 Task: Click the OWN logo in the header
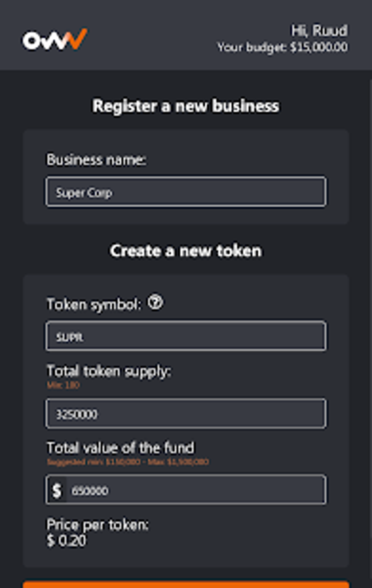point(55,39)
